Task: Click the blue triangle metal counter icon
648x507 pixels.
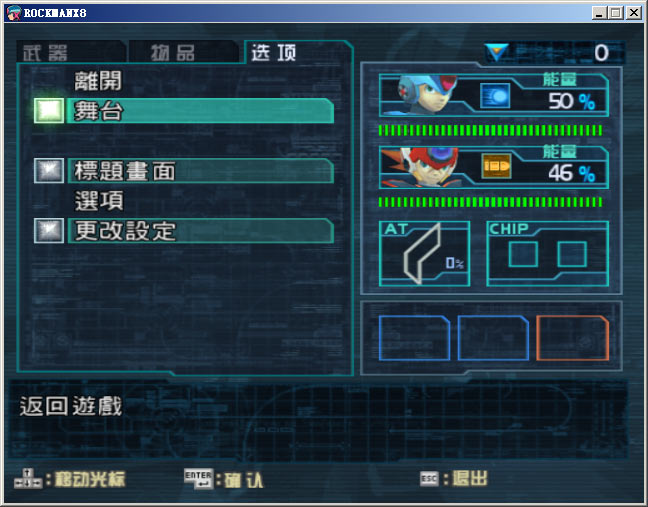Action: pyautogui.click(x=497, y=52)
